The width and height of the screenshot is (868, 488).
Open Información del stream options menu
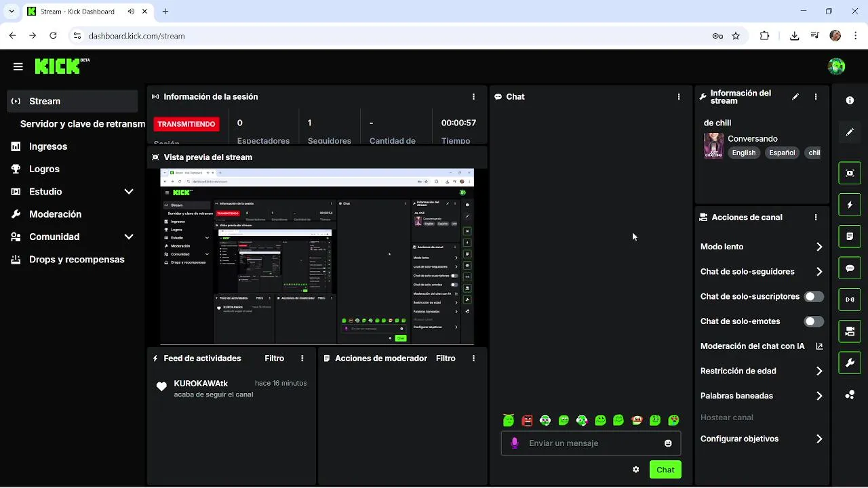816,97
